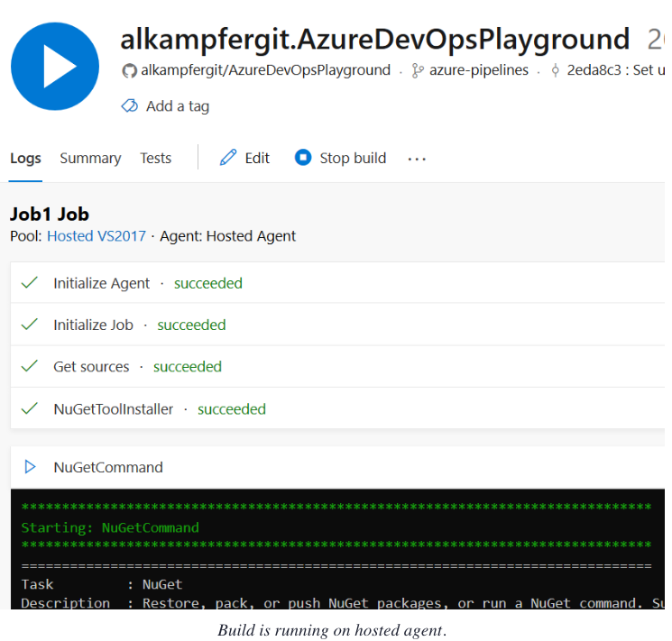Open the Get sources step log
This screenshot has height=641, width=672.
(x=337, y=366)
